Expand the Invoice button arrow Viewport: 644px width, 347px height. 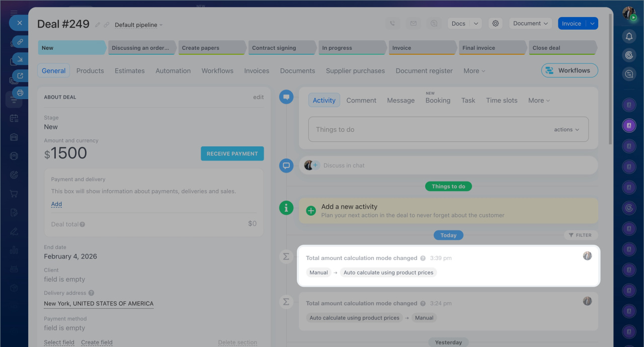[x=592, y=24]
